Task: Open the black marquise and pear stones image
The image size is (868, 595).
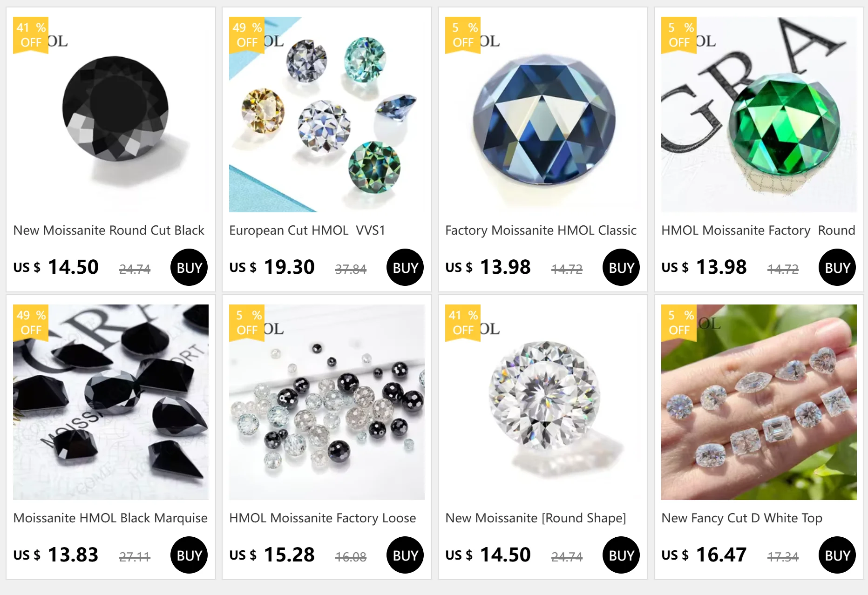Action: [x=111, y=402]
